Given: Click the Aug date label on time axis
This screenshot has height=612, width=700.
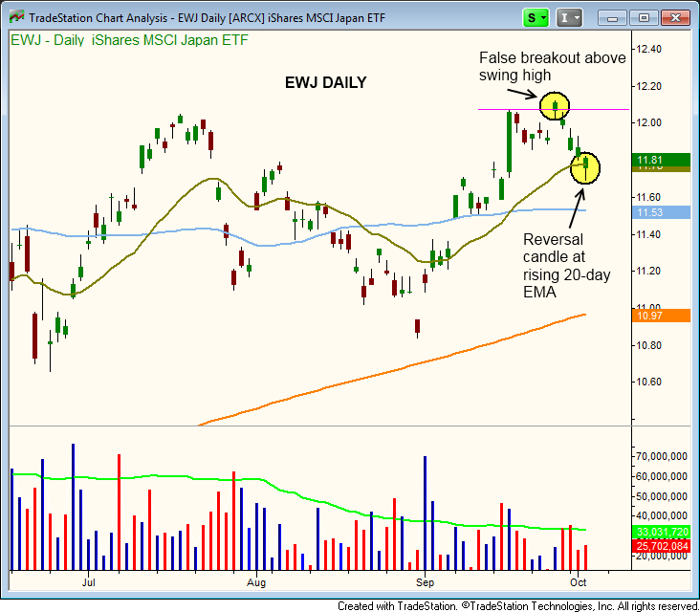Looking at the screenshot, I should [x=256, y=582].
